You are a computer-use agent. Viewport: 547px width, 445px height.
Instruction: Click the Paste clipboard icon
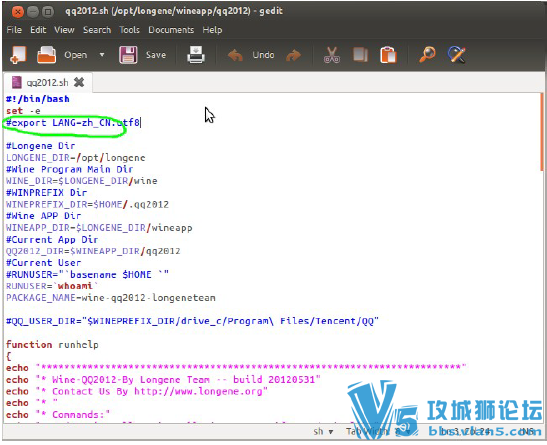(388, 55)
